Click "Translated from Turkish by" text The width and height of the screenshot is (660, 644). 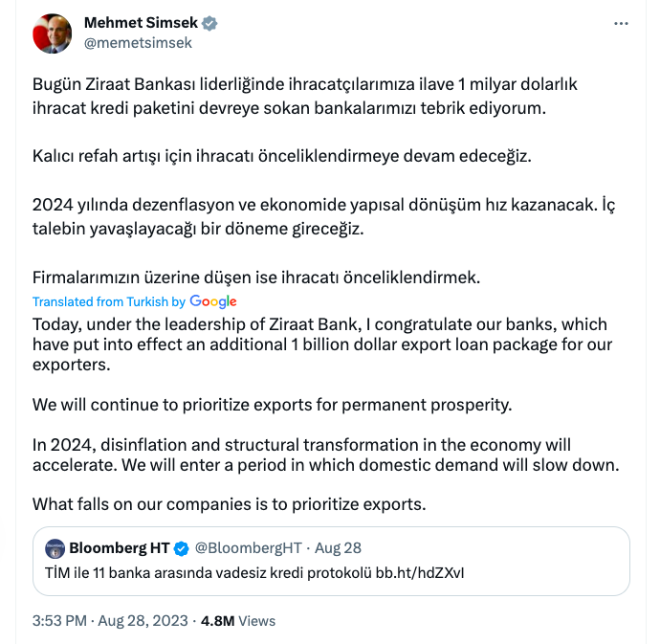(109, 301)
